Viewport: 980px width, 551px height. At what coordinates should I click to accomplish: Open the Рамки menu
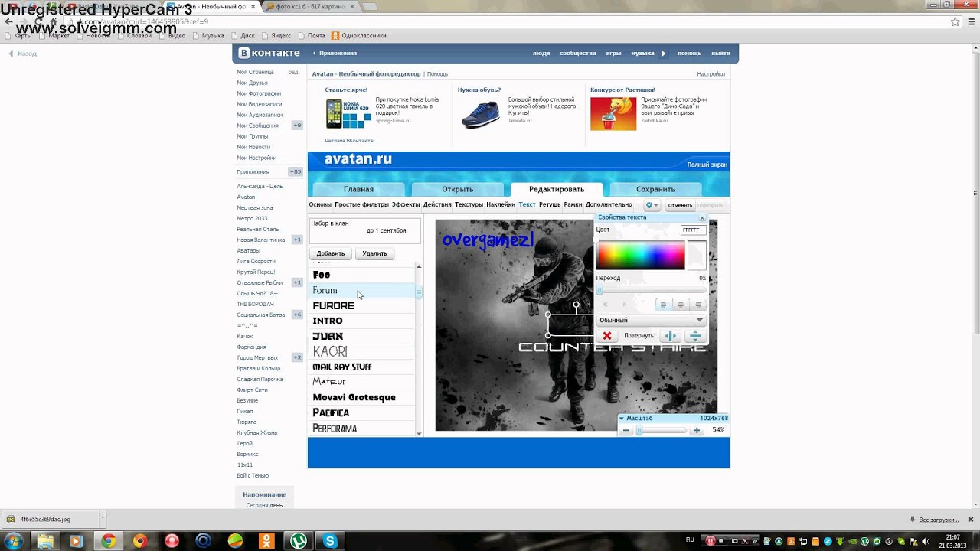tap(573, 204)
